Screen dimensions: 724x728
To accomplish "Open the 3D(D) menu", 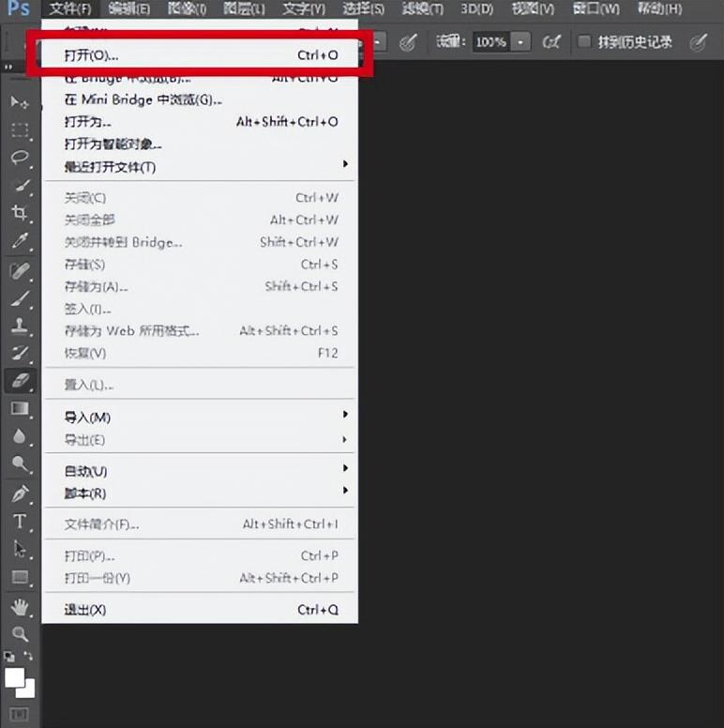I will click(x=477, y=8).
